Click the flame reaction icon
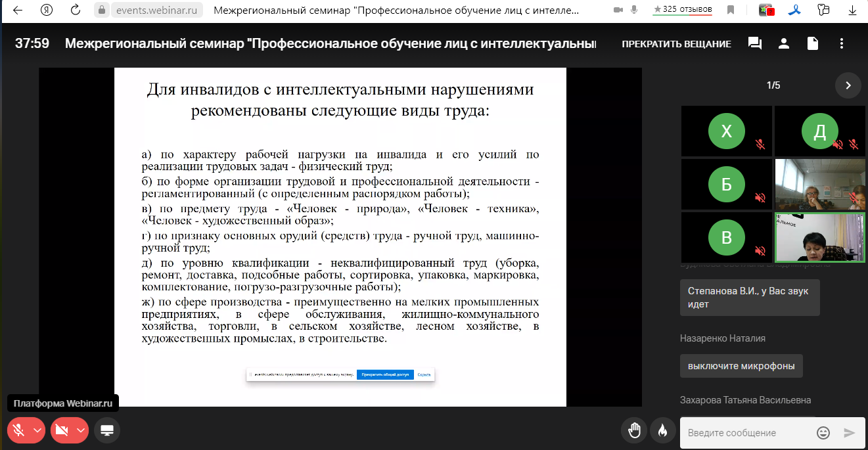 pos(662,430)
